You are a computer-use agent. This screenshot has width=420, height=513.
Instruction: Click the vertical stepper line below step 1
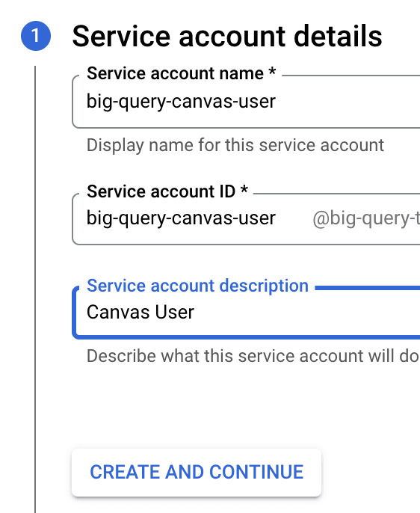[35, 289]
